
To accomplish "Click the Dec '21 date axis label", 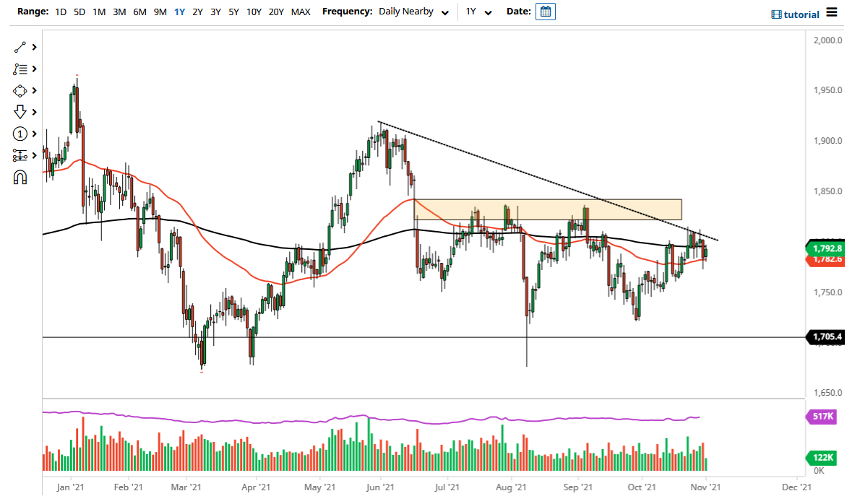I will click(796, 487).
